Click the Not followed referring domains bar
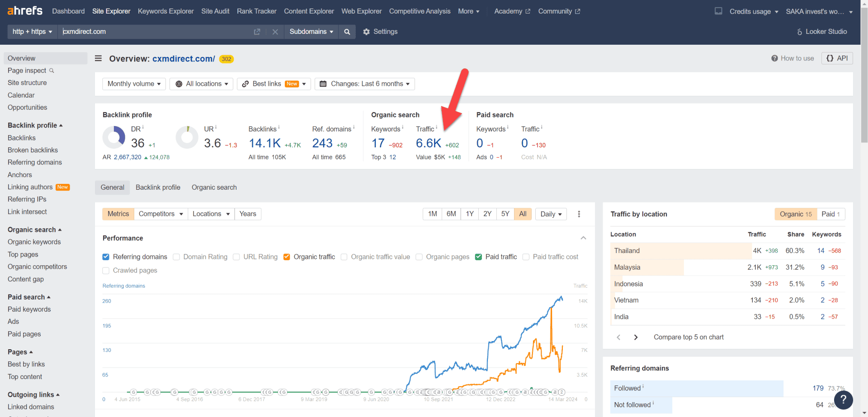Screen dimensions: 868x417 click(641, 405)
